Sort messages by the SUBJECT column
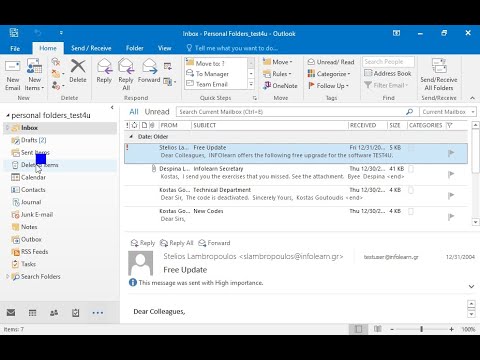480x360 pixels. (x=270, y=125)
